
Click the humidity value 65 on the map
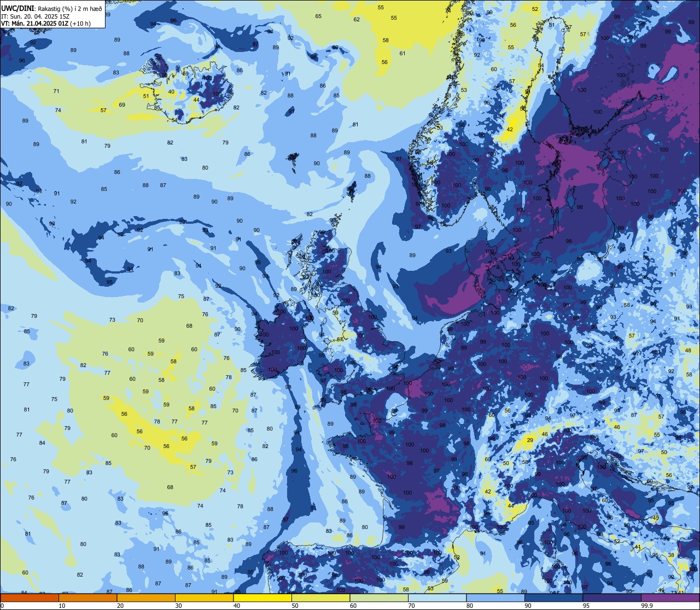318,16
